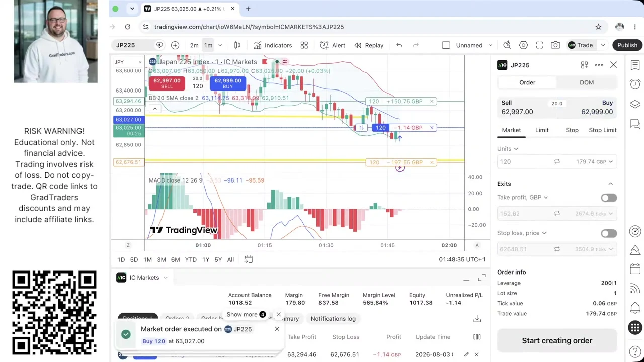Select the Stop Limit order type tab
Screen dimensions: 644x362
[x=603, y=130]
